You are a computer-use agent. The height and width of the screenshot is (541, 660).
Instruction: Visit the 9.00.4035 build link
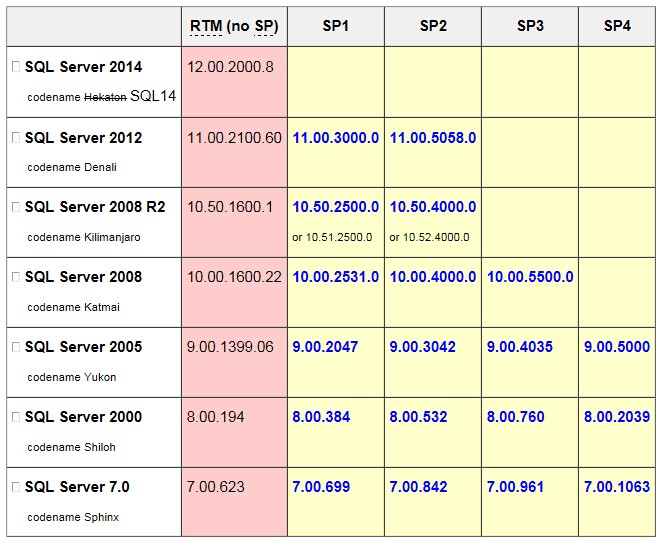(519, 346)
